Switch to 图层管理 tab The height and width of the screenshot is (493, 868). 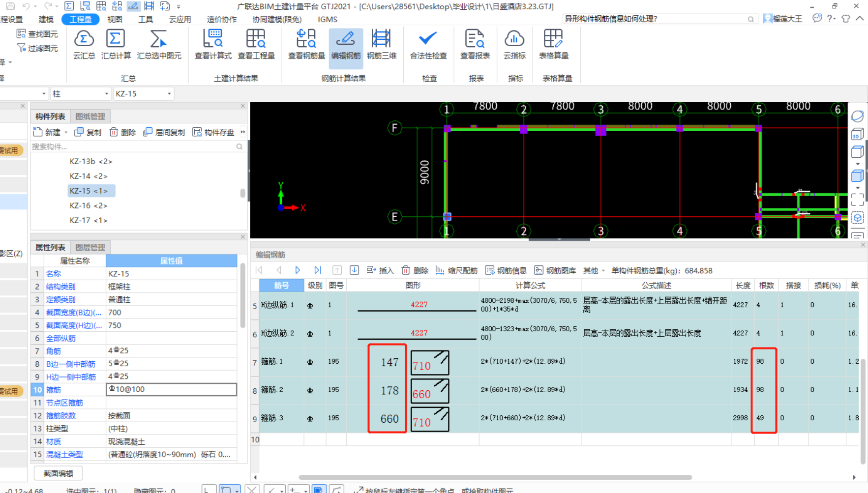pyautogui.click(x=90, y=247)
